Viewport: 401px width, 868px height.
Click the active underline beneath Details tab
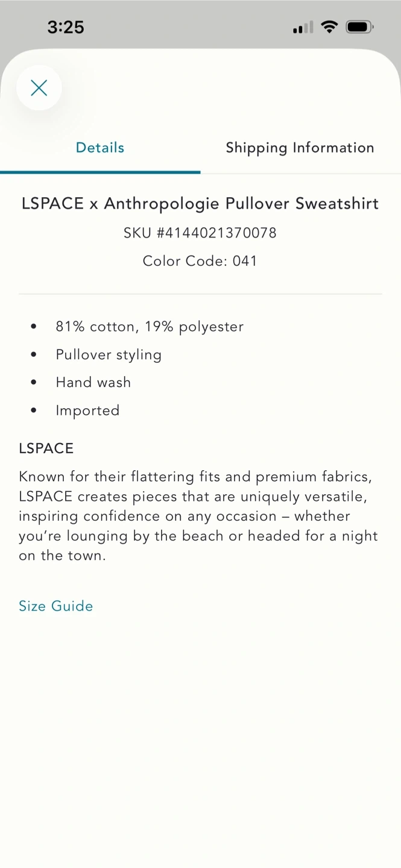click(x=100, y=172)
